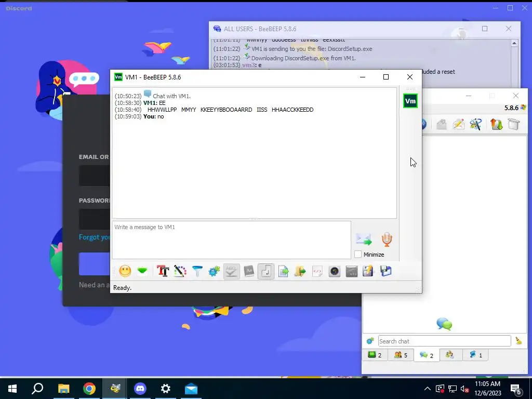This screenshot has width=532, height=399.
Task: Show hidden tray icons chevron
Action: (428, 389)
